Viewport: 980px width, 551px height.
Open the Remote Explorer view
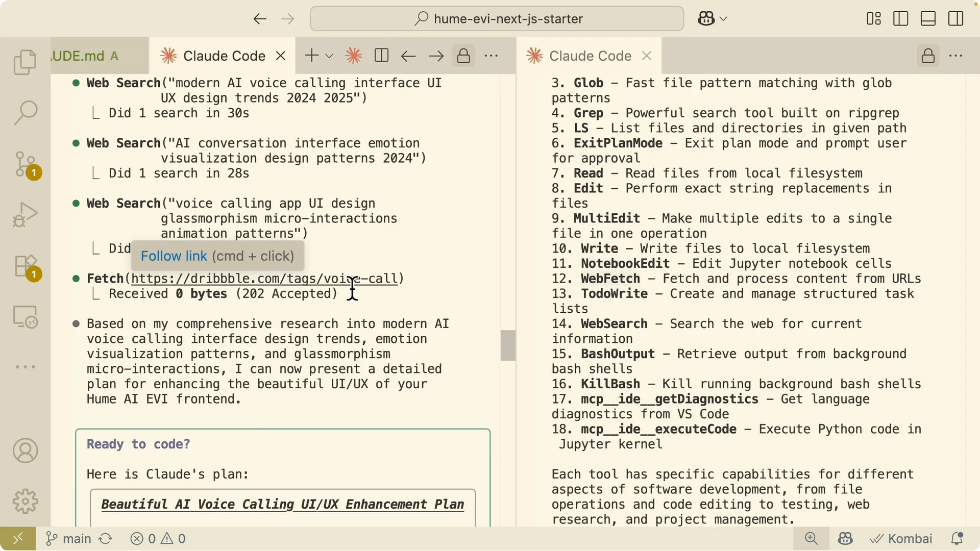point(25,317)
